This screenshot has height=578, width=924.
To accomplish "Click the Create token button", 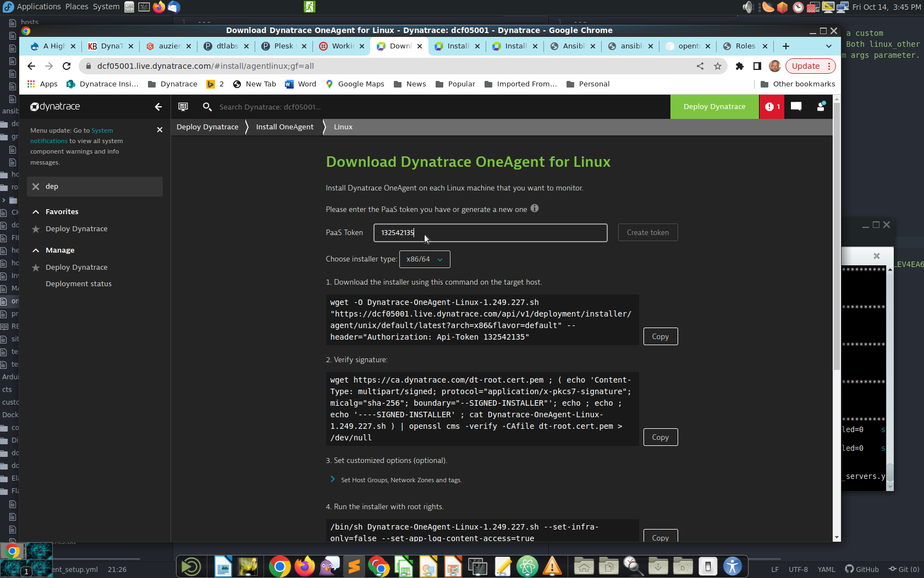I will (x=648, y=233).
